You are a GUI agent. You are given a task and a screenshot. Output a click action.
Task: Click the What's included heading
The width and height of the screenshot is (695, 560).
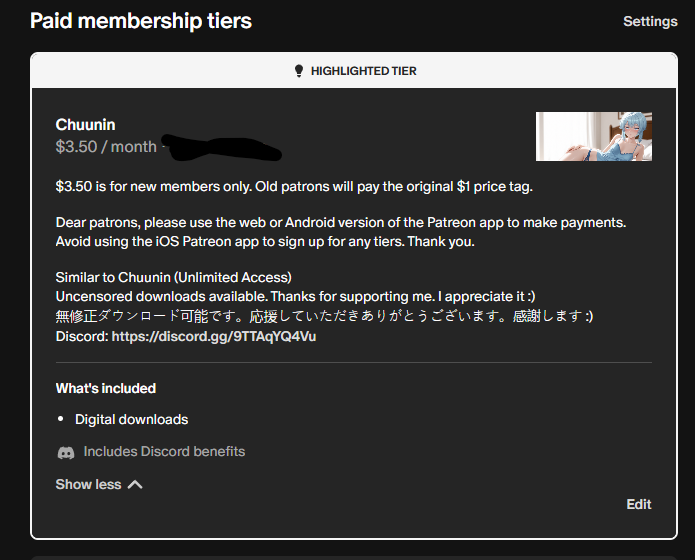click(x=106, y=388)
